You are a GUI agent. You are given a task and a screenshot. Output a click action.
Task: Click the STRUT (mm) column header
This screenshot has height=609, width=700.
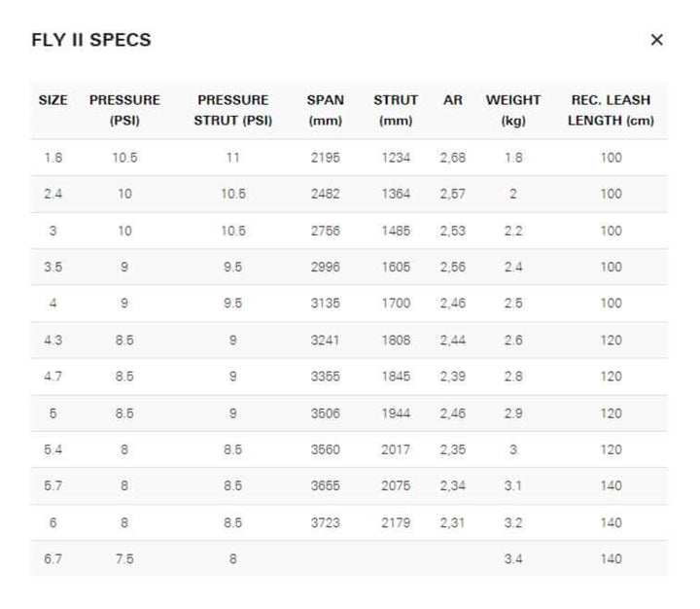click(x=396, y=110)
